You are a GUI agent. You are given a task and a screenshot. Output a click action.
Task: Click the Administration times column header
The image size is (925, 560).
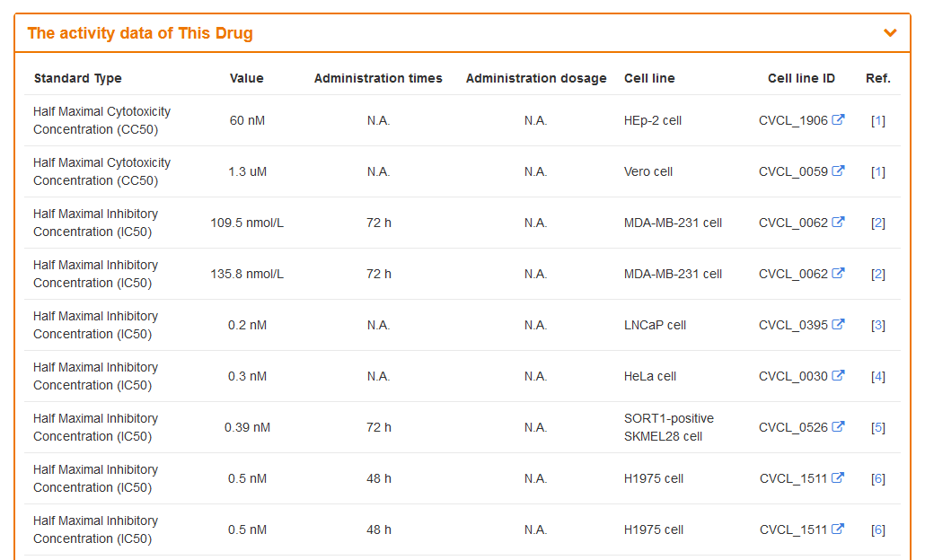point(378,78)
